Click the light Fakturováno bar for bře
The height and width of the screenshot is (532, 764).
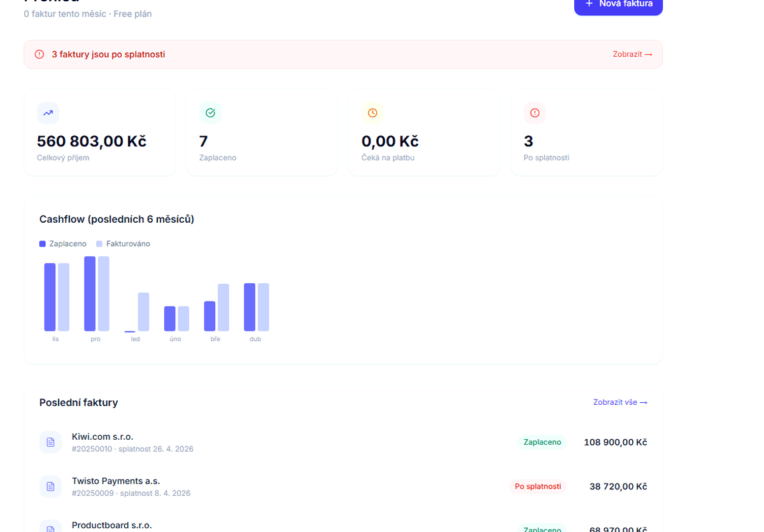point(223,307)
